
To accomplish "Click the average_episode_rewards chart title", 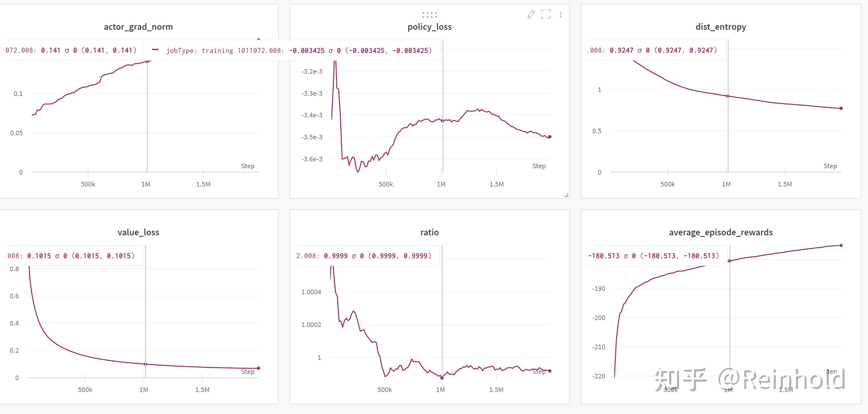I will [720, 232].
